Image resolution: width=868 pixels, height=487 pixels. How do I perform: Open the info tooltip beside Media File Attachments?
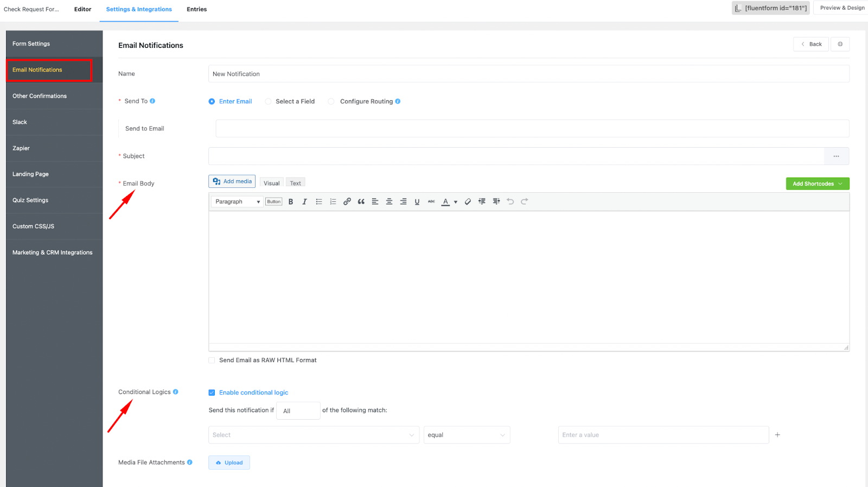[x=190, y=463]
